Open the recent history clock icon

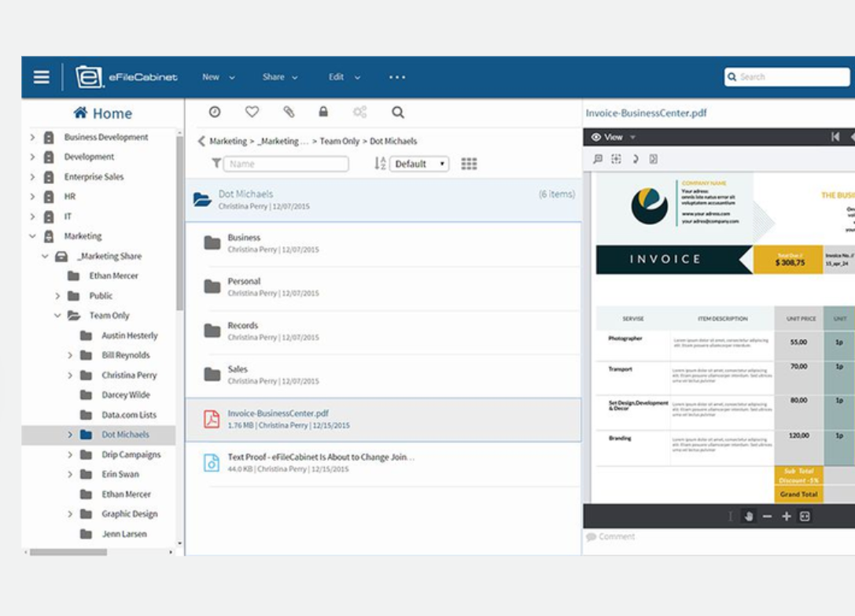(x=215, y=112)
